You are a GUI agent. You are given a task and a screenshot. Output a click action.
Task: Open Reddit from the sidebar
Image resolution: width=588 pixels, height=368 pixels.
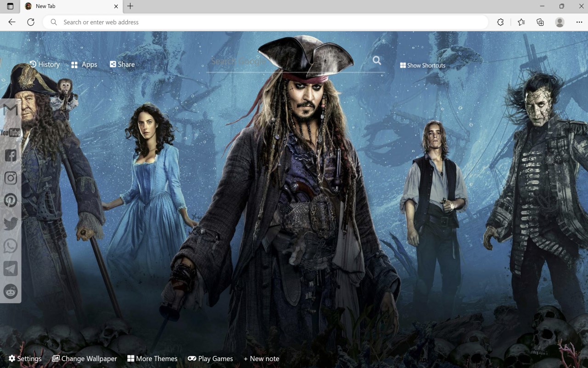point(11,291)
